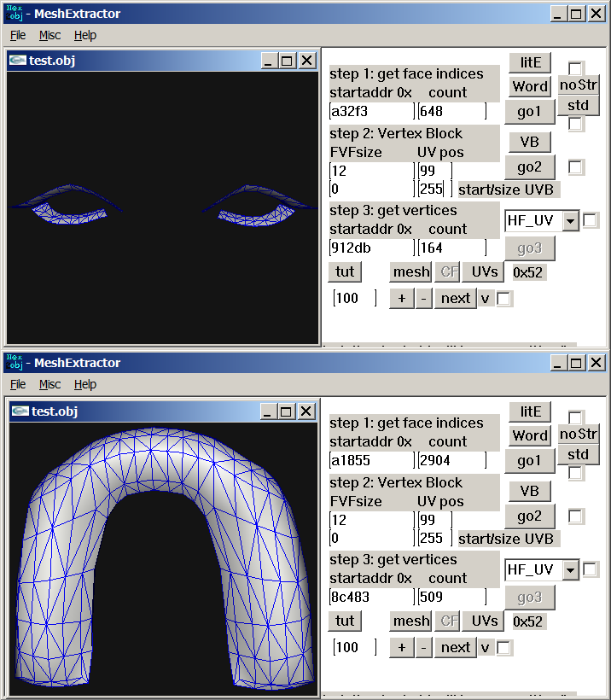Click the 'mesh' button in the eyelash window
This screenshot has height=700, width=611.
tap(410, 271)
